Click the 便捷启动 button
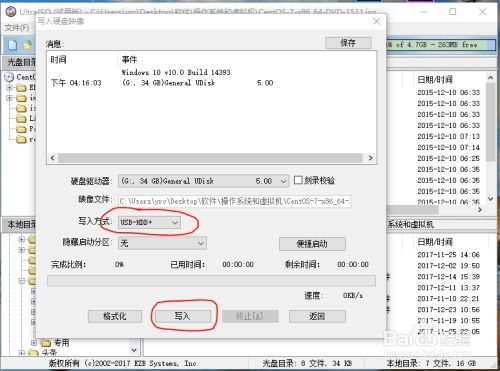 coord(312,244)
